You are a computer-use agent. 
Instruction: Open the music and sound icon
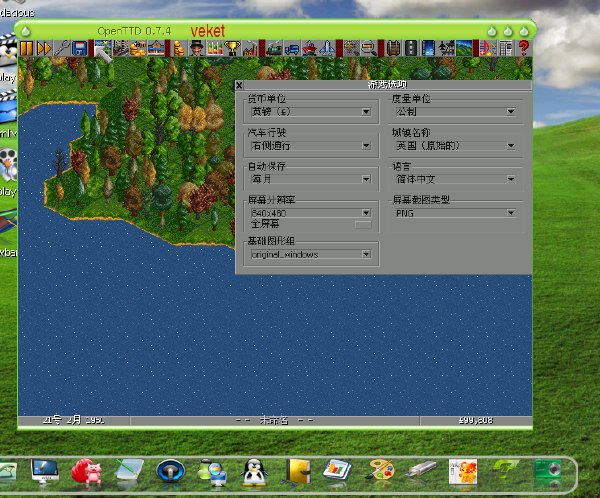488,49
